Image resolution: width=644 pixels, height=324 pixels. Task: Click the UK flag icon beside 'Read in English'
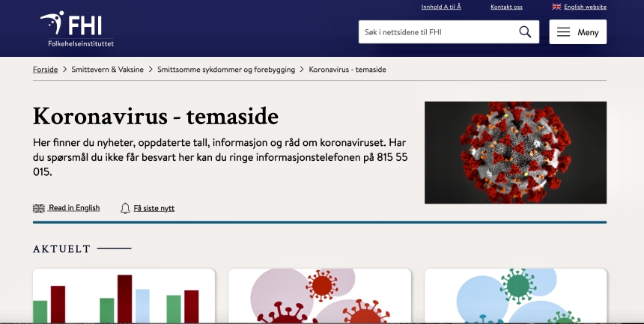tap(39, 208)
